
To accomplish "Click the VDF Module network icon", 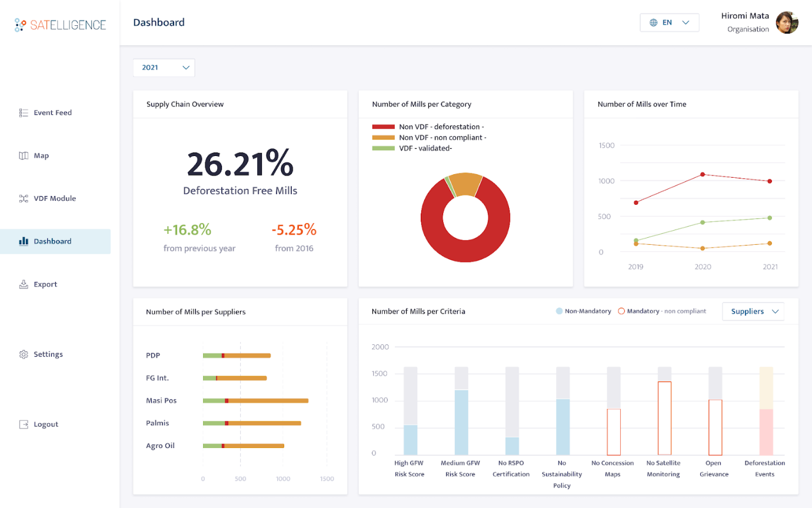I will click(24, 198).
